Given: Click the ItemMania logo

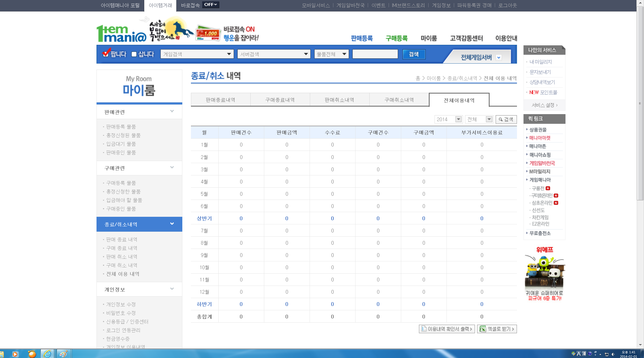Looking at the screenshot, I should pyautogui.click(x=121, y=34).
